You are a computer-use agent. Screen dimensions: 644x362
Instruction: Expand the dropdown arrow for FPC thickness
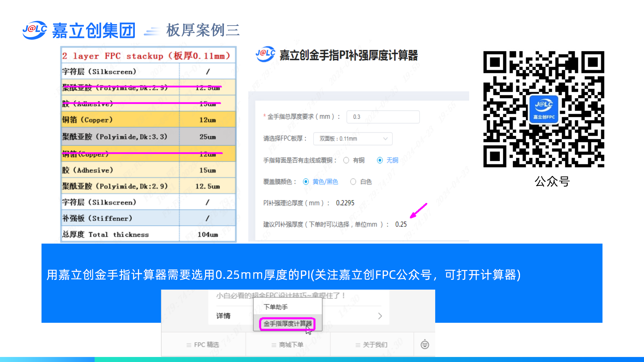pos(385,139)
